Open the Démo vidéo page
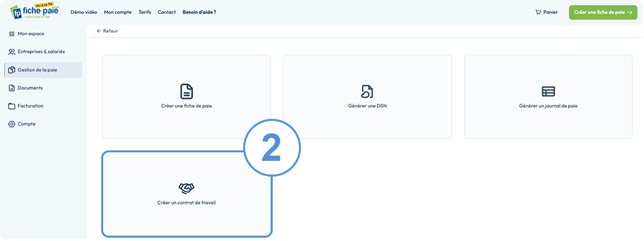The width and height of the screenshot is (644, 241). 84,12
